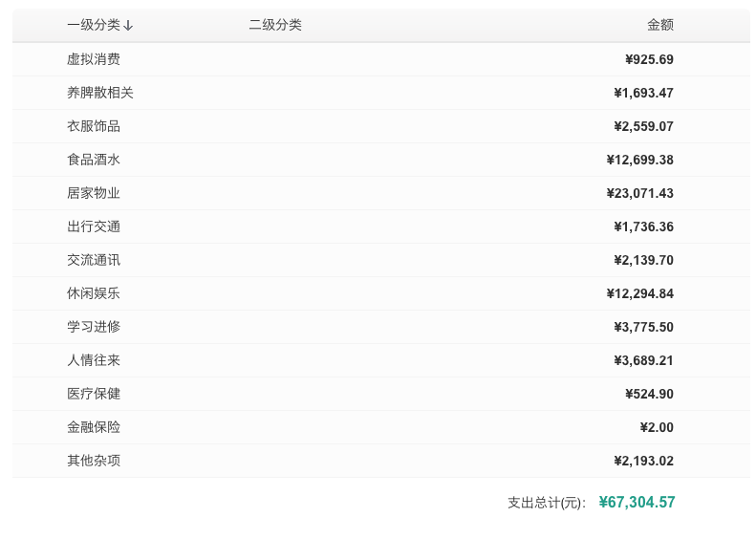Viewport: 756px width, 539px height.
Task: Expand the 养脾散相关 category row
Action: [x=100, y=93]
